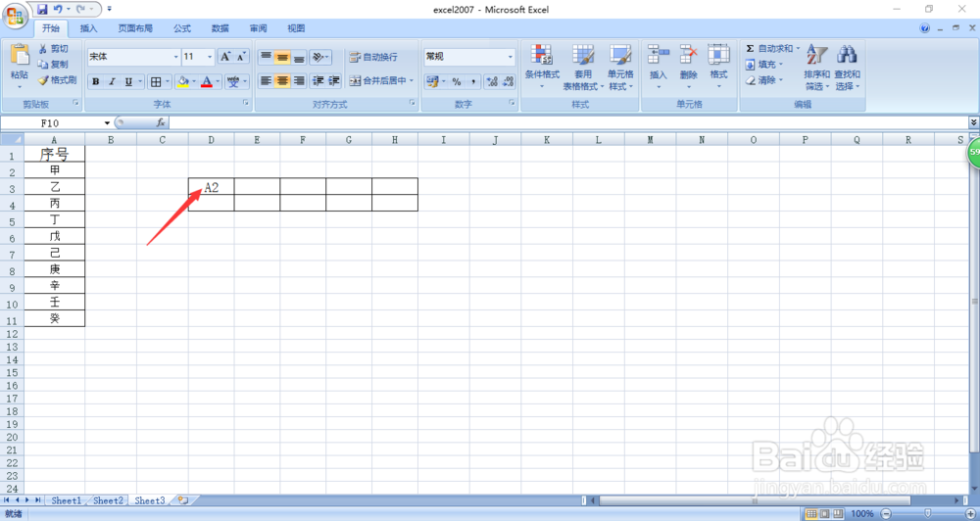
Task: Click increase decimal places icon
Action: click(x=492, y=81)
